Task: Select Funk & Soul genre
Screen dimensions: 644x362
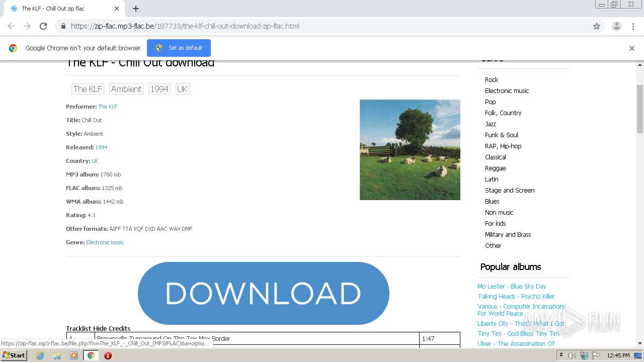Action: tap(502, 135)
